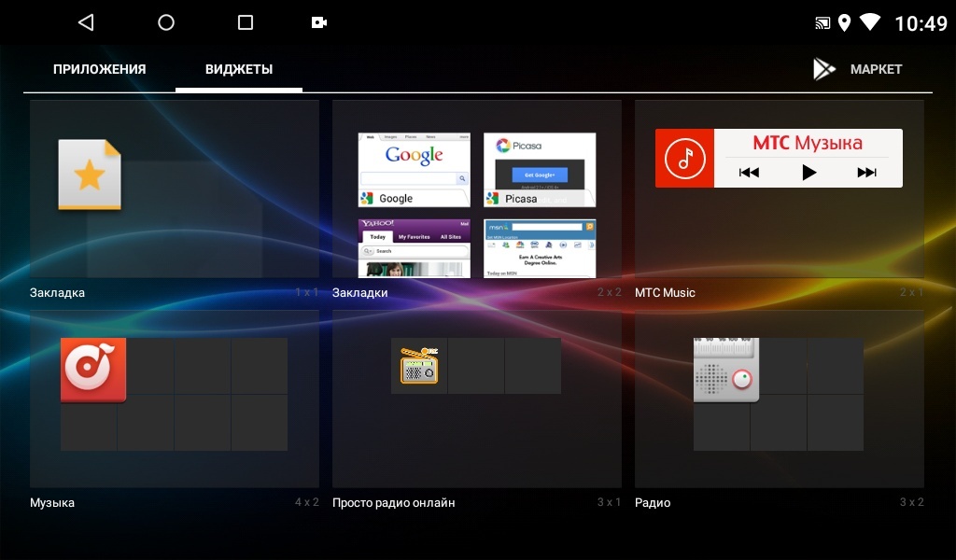This screenshot has height=560, width=956.
Task: Pick the grey Радио widget icon
Action: pos(726,371)
